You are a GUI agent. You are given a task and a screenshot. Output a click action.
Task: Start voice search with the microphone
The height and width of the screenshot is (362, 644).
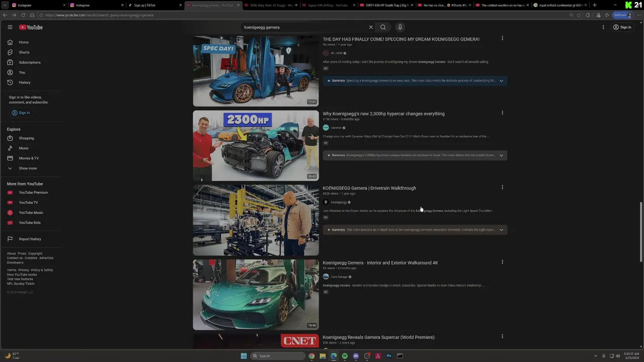click(400, 27)
